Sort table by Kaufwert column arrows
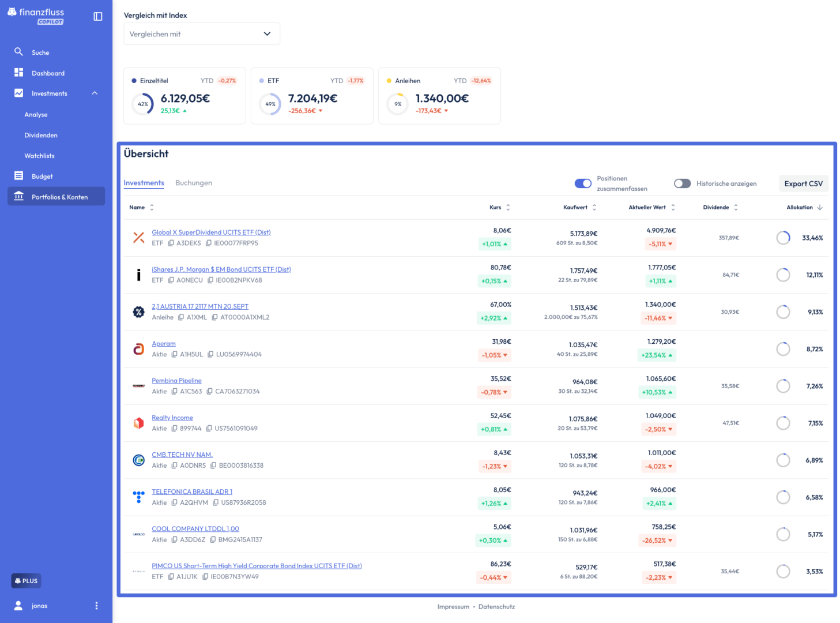This screenshot has width=840, height=623. pyautogui.click(x=594, y=208)
